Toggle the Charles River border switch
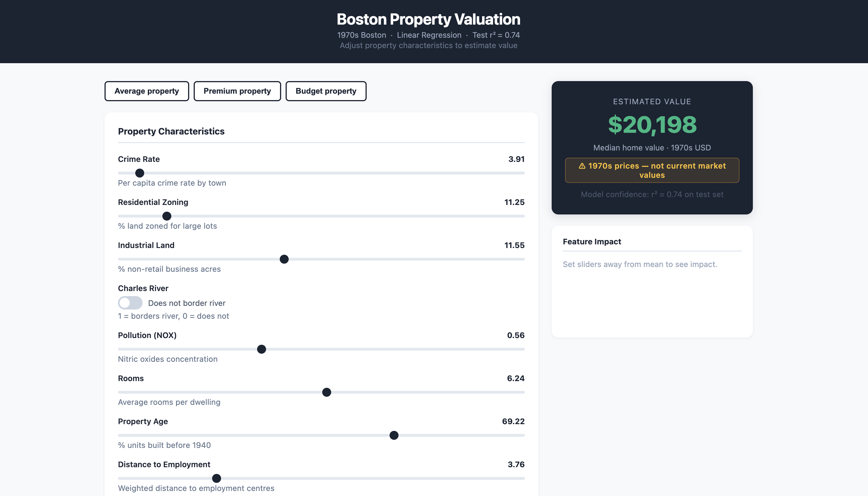The image size is (868, 496). coord(130,303)
